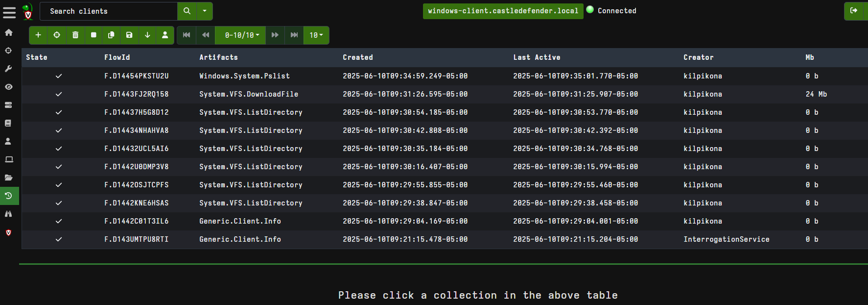The height and width of the screenshot is (305, 868).
Task: Sort table by Artifacts column
Action: pos(218,57)
